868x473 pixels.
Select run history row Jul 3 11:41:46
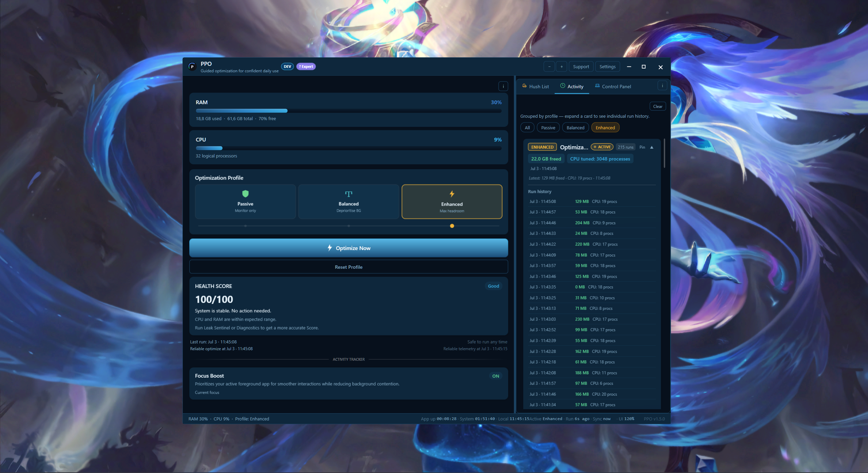[x=592, y=394]
